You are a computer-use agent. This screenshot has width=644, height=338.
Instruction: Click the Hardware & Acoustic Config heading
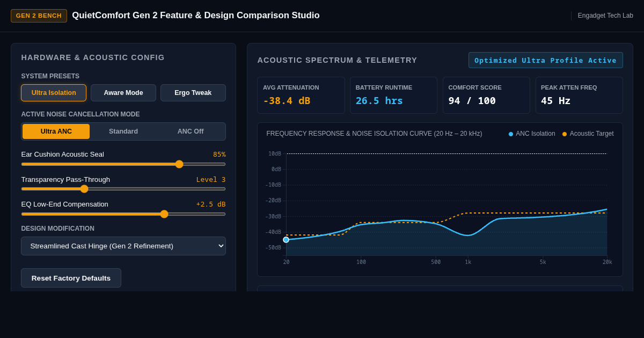pyautogui.click(x=93, y=57)
